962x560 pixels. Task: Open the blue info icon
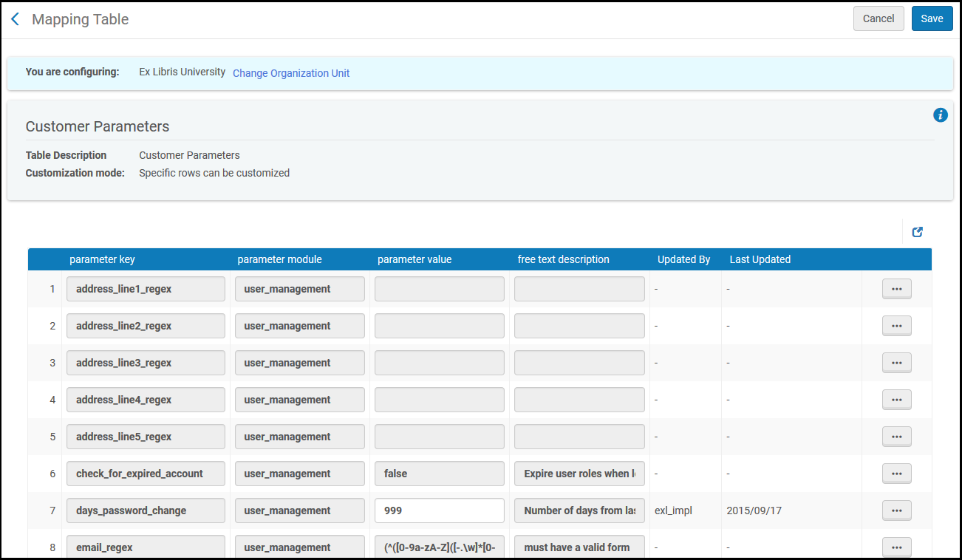click(940, 115)
